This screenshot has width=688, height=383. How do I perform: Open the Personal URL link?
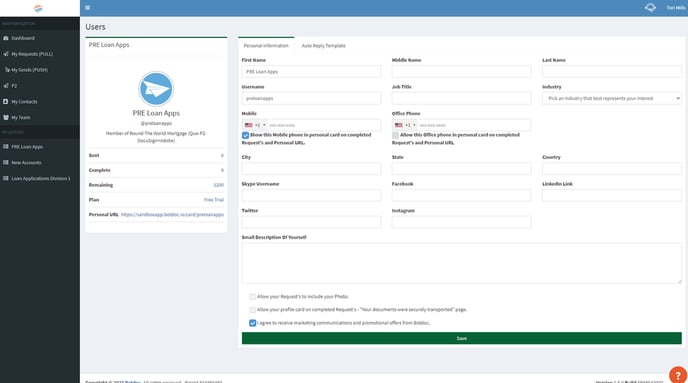(172, 215)
